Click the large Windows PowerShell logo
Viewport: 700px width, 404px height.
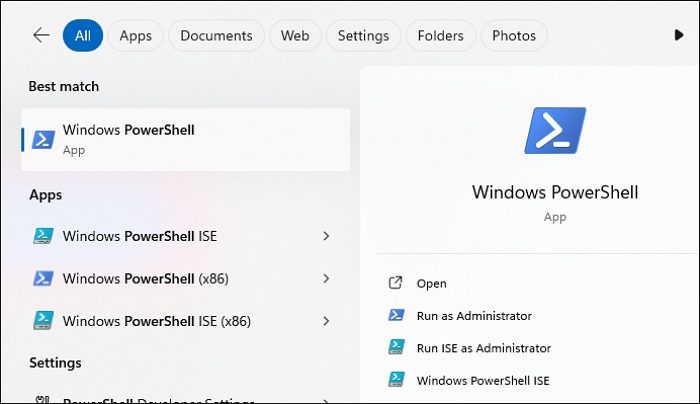pyautogui.click(x=555, y=131)
